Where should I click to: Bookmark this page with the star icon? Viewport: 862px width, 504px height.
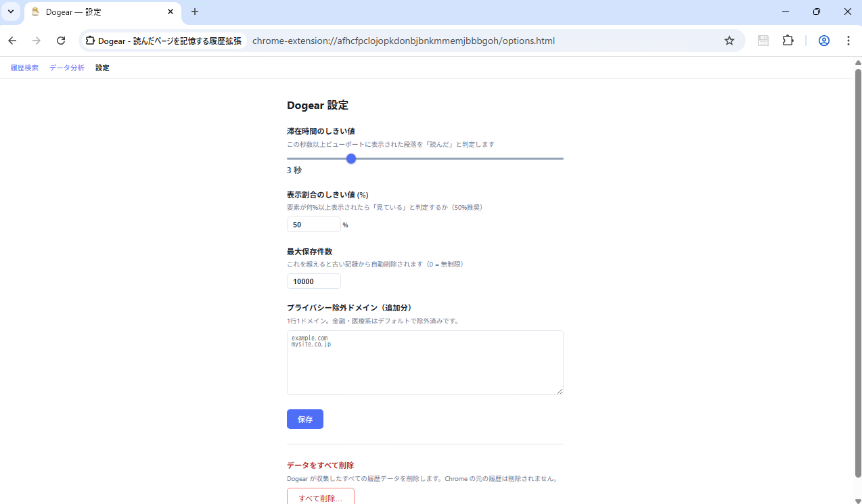click(729, 41)
